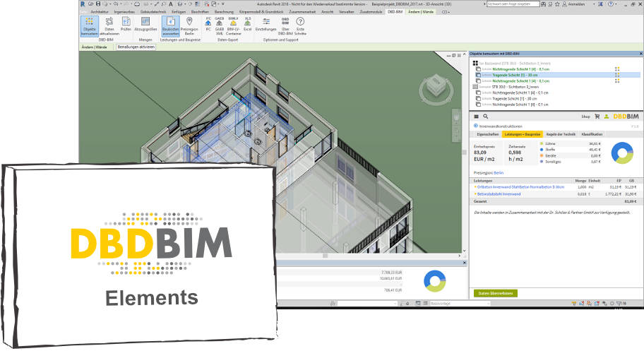
Task: Click the search input field in the title bar
Action: pos(513,4)
